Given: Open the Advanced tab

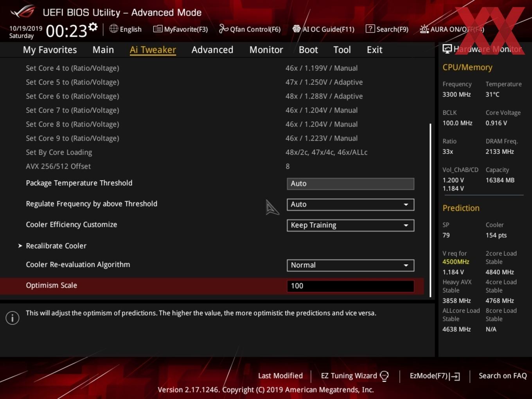Looking at the screenshot, I should pyautogui.click(x=212, y=50).
